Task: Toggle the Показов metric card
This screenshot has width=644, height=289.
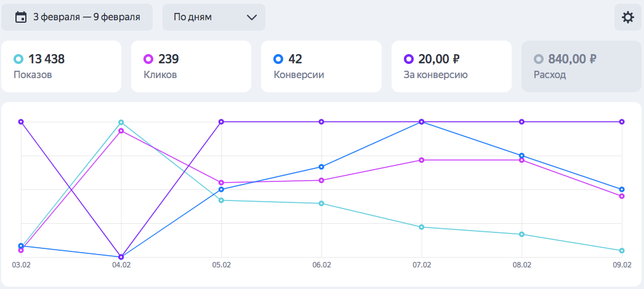Action: (x=61, y=66)
